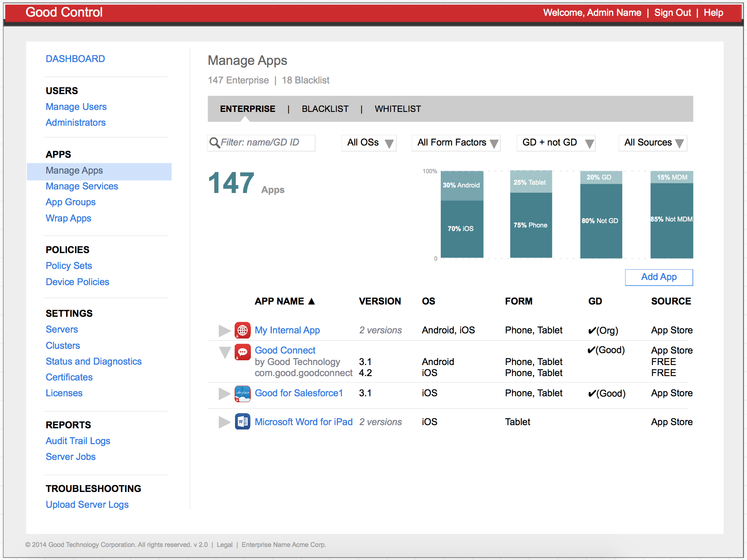Click the 80% Not GD bar segment
Image resolution: width=747 pixels, height=560 pixels.
click(601, 221)
